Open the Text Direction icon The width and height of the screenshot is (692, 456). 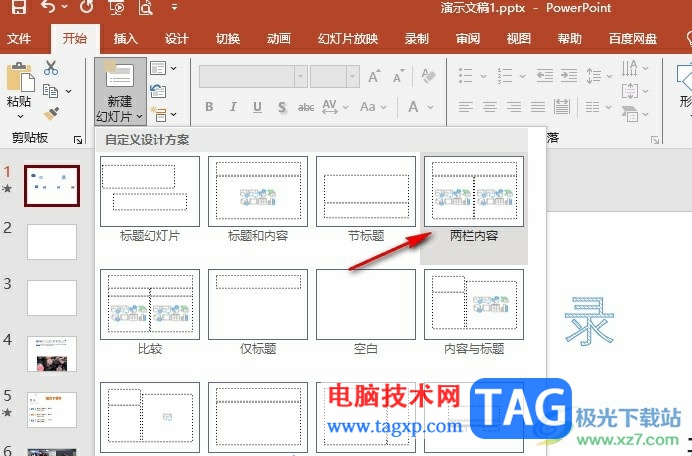pyautogui.click(x=630, y=68)
